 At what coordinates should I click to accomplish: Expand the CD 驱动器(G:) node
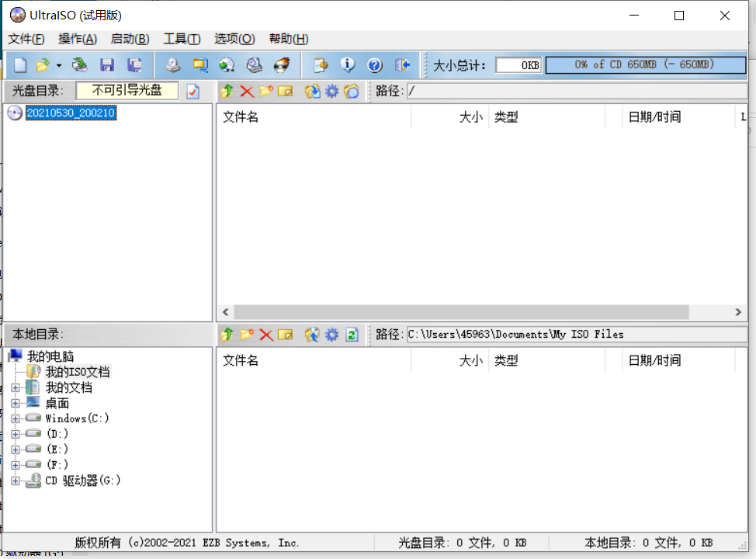tap(16, 481)
